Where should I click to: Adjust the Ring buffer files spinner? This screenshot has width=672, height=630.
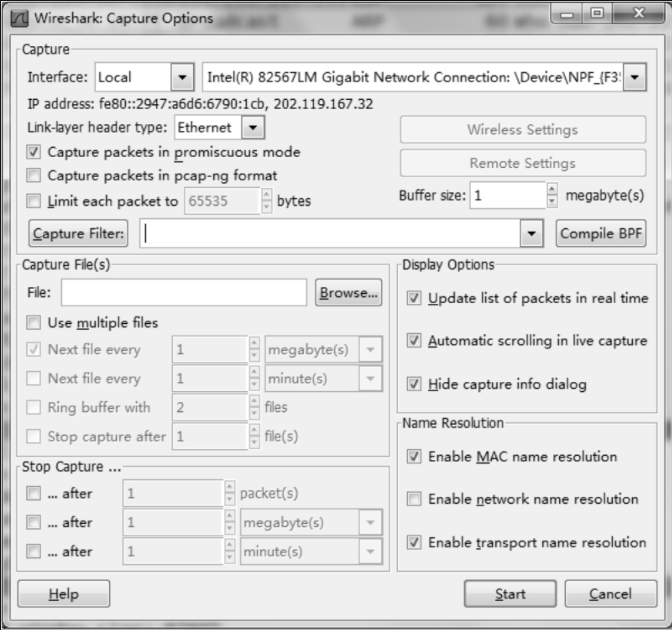(x=254, y=407)
